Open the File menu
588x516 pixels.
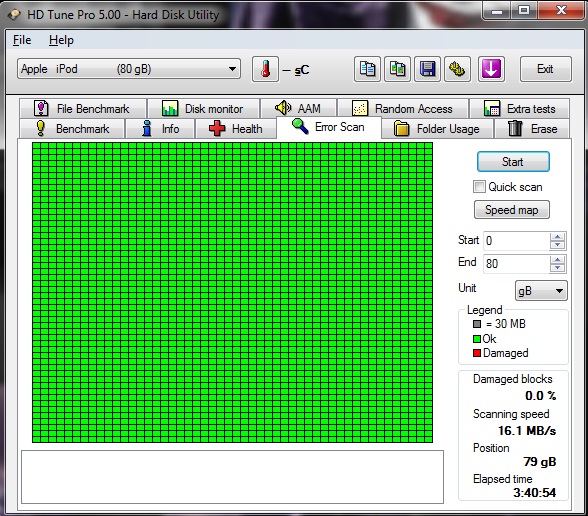click(x=22, y=40)
